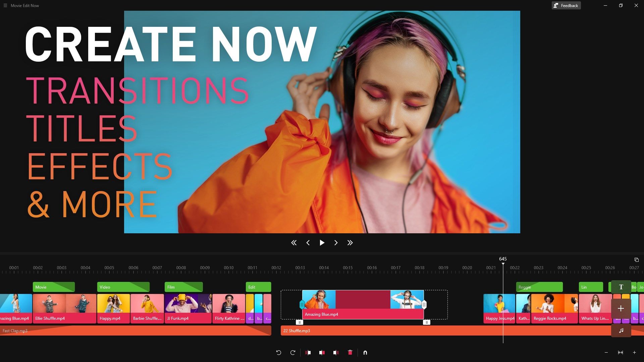Click the audio snap/magnet icon
Image resolution: width=644 pixels, height=362 pixels.
click(365, 352)
